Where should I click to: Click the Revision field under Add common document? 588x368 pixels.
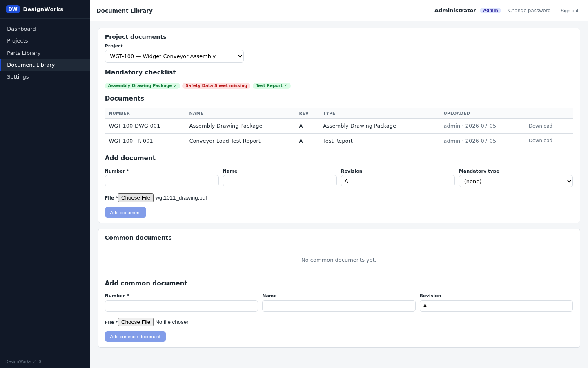pos(496,306)
